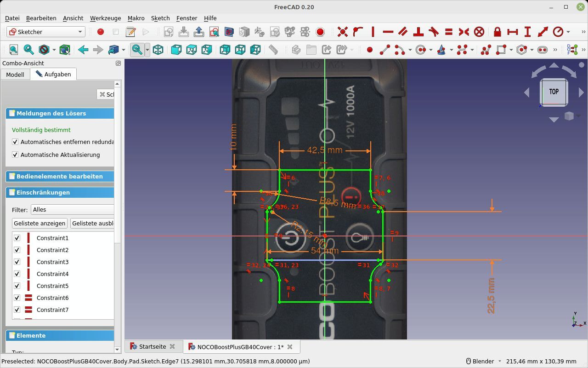This screenshot has width=588, height=368.
Task: Select Horizontal distance constraint tool
Action: (x=512, y=32)
